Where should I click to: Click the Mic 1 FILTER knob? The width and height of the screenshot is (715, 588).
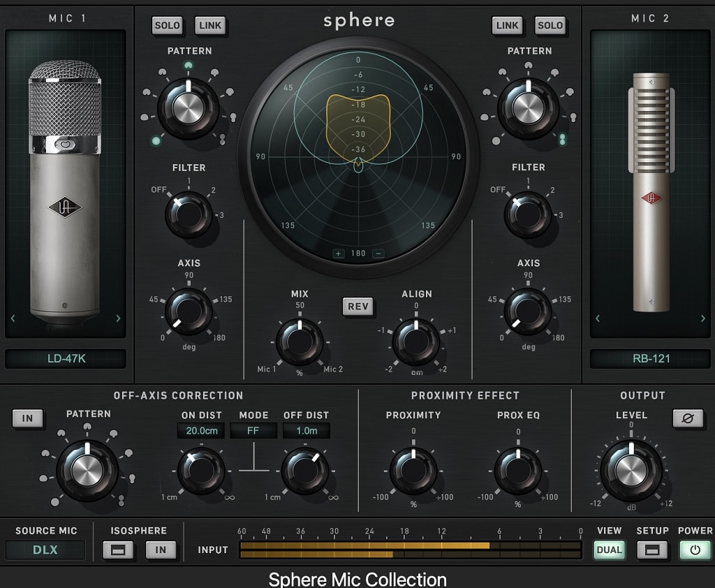(189, 215)
